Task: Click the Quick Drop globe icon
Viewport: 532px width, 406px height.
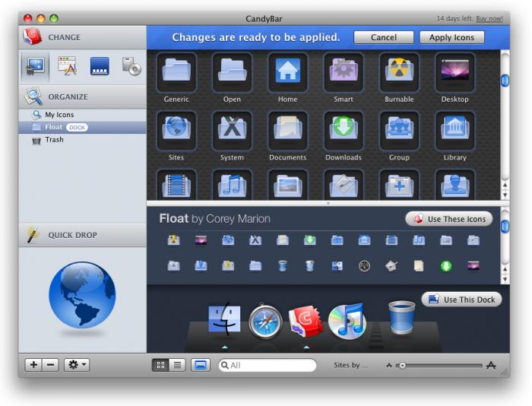Action: [x=82, y=295]
